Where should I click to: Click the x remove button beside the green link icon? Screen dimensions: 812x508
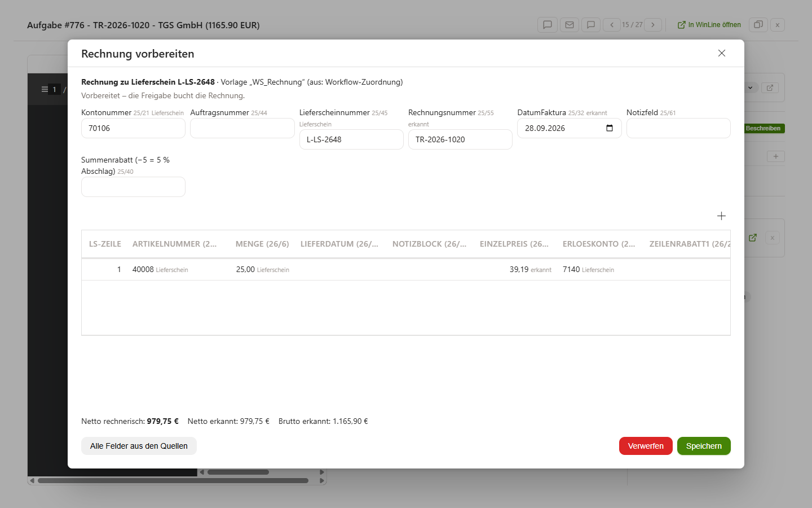tap(773, 238)
